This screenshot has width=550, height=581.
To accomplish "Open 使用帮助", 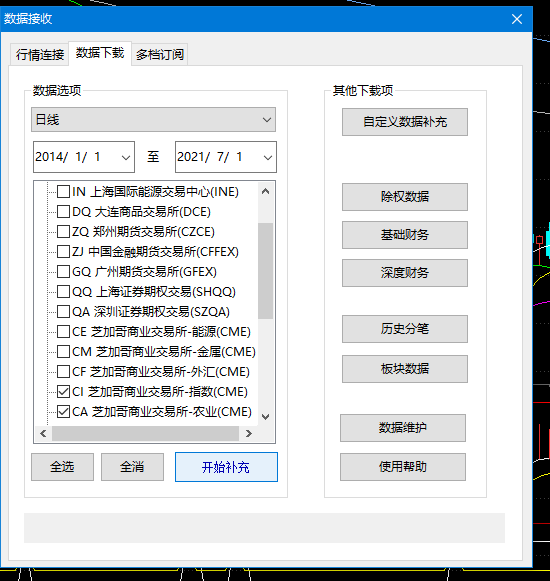I will point(403,467).
